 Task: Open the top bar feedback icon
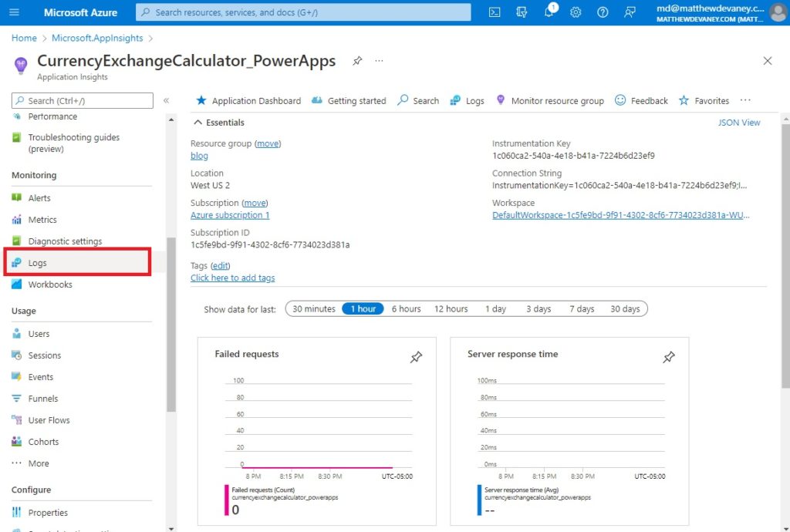click(630, 12)
